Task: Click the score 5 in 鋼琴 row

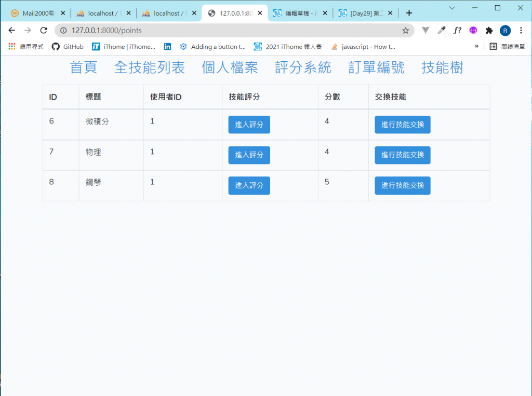Action: (327, 182)
